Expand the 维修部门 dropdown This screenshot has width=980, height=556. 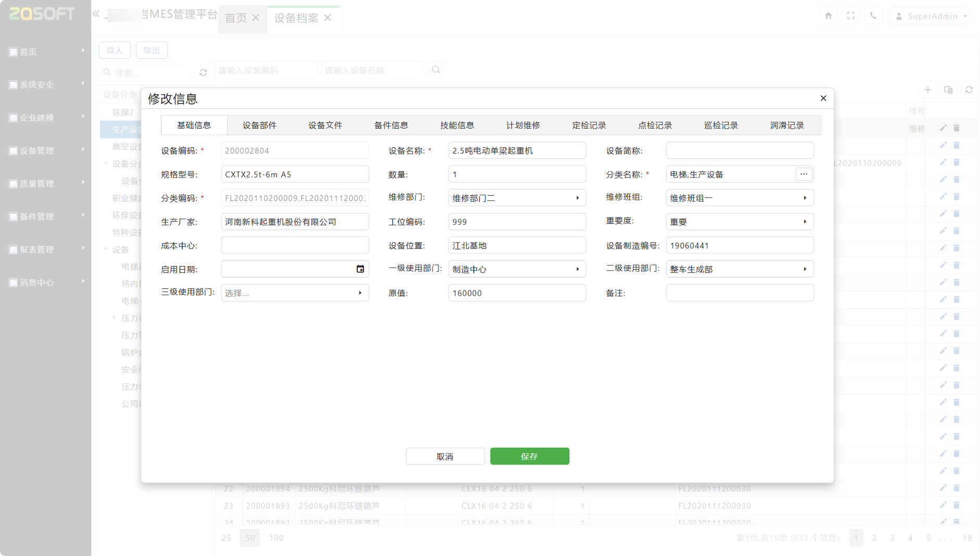[577, 198]
